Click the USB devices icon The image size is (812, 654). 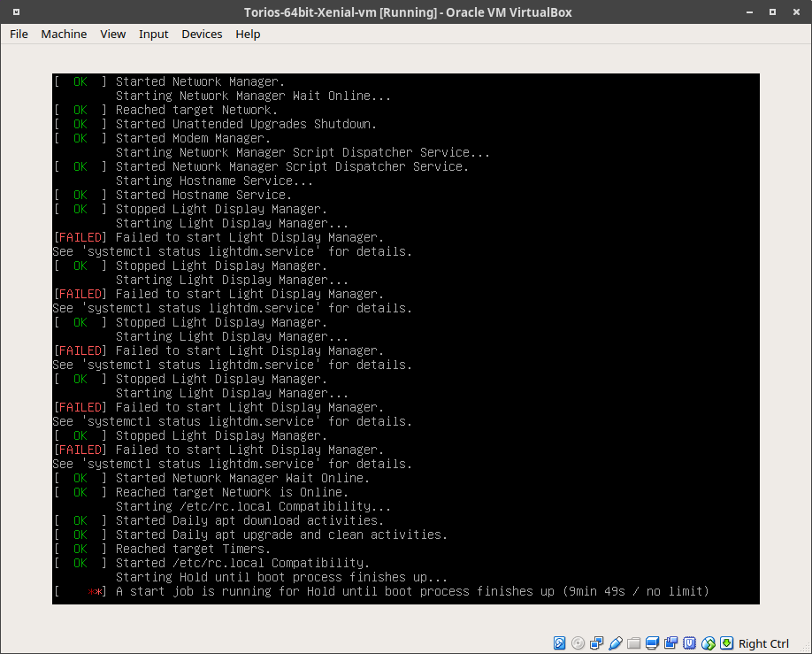coord(616,643)
